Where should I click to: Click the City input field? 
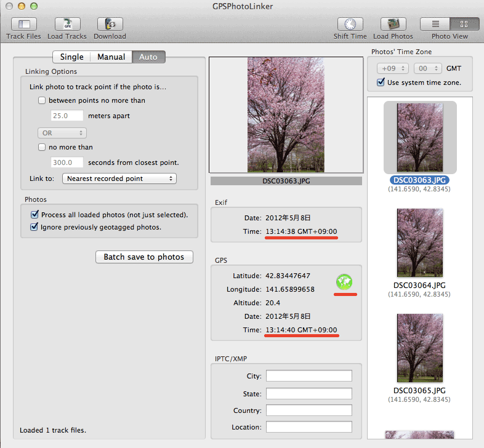(309, 376)
